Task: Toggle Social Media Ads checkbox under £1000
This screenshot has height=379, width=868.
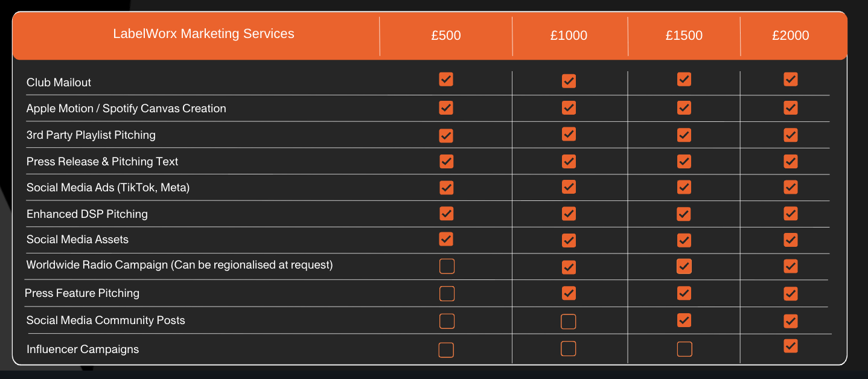Action: tap(569, 186)
